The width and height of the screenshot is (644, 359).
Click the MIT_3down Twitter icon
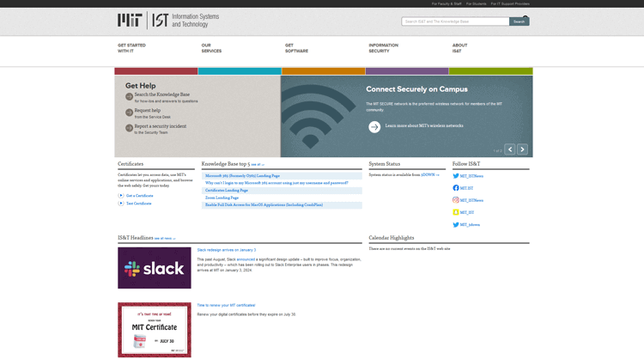(456, 224)
